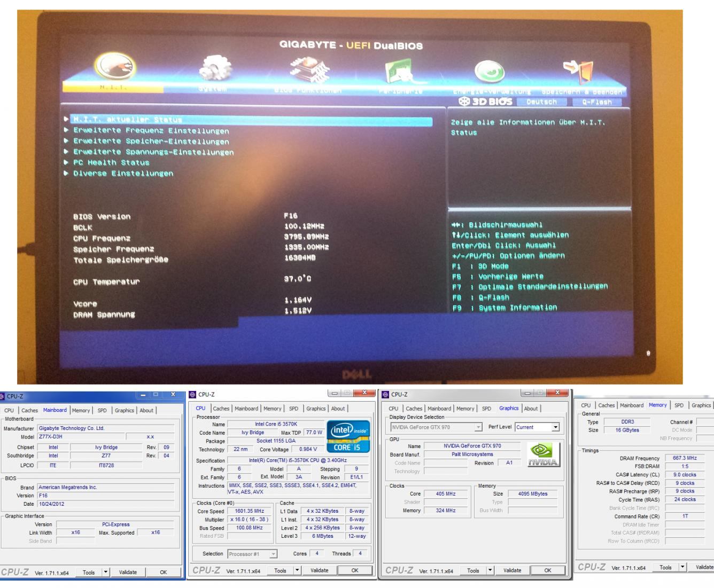Image resolution: width=714 pixels, height=588 pixels.
Task: Open Diverse Einstellungen in BIOS
Action: 123,174
